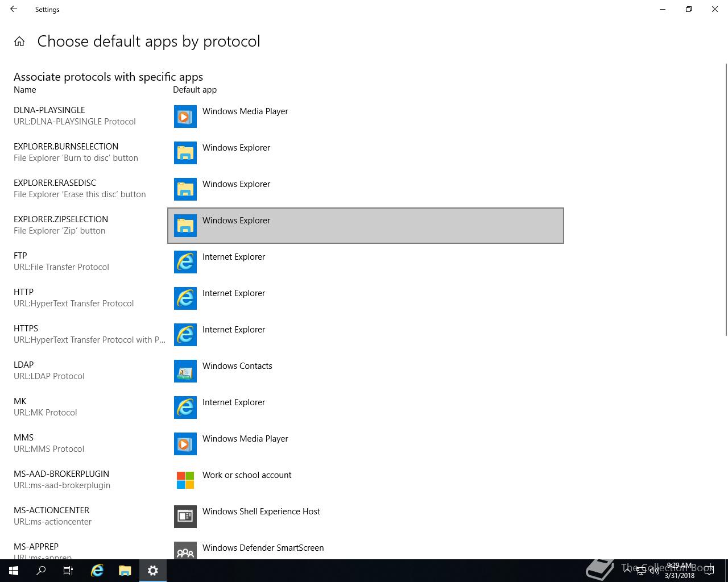
Task: Select the EXPLORER.ERASEDISC protocol name
Action: [x=55, y=183]
